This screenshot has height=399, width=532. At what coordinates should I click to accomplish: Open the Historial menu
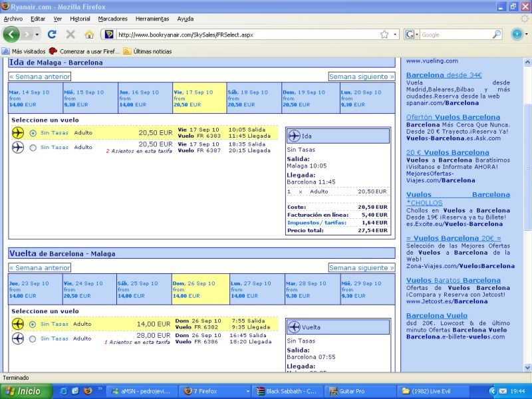[80, 19]
